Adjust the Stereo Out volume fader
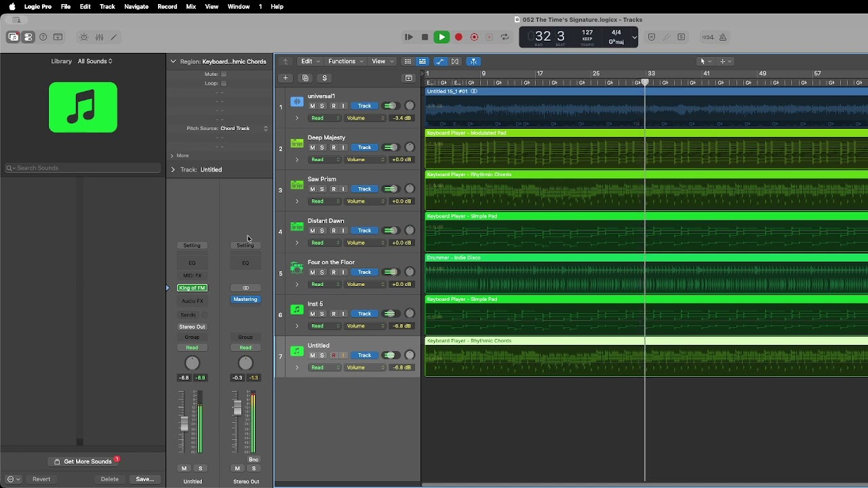This screenshot has height=488, width=868. [x=237, y=408]
